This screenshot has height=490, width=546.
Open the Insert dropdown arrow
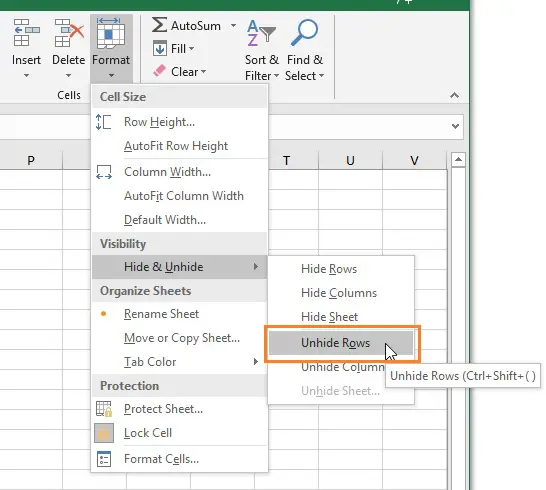pyautogui.click(x=26, y=76)
